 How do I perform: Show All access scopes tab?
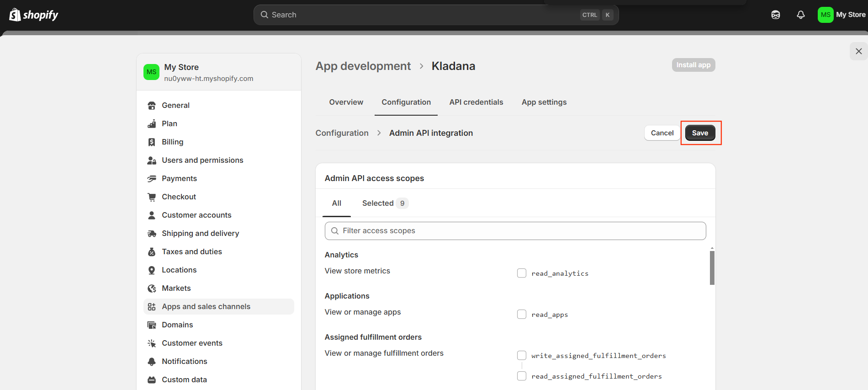(337, 203)
